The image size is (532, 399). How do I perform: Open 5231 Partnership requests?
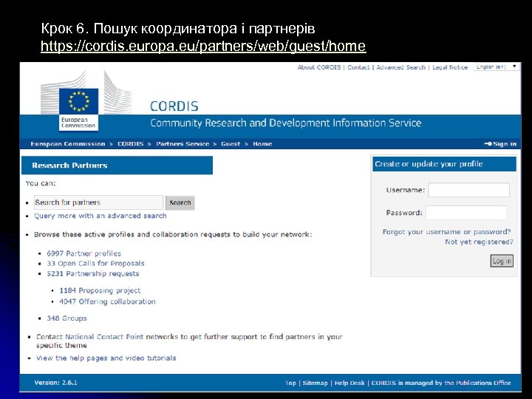click(93, 273)
